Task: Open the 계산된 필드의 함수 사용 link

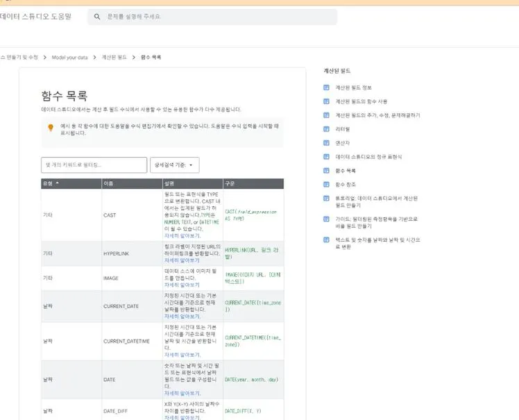Action: point(361,101)
